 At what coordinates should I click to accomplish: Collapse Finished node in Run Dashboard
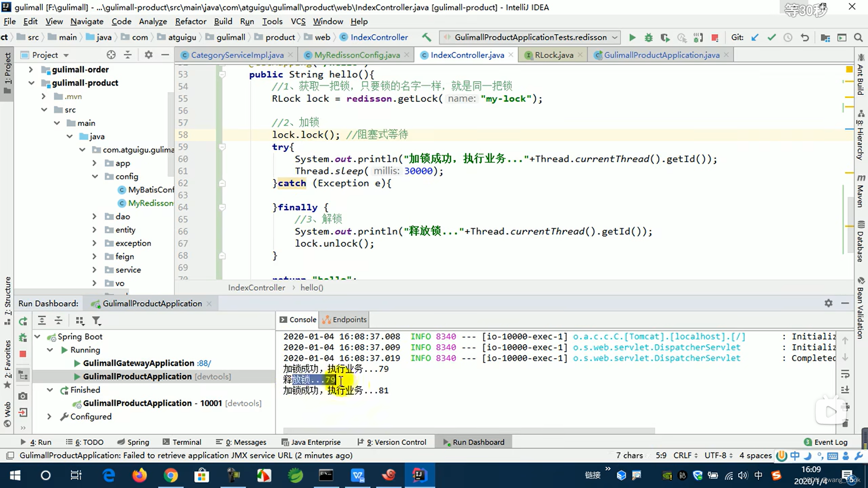point(50,390)
